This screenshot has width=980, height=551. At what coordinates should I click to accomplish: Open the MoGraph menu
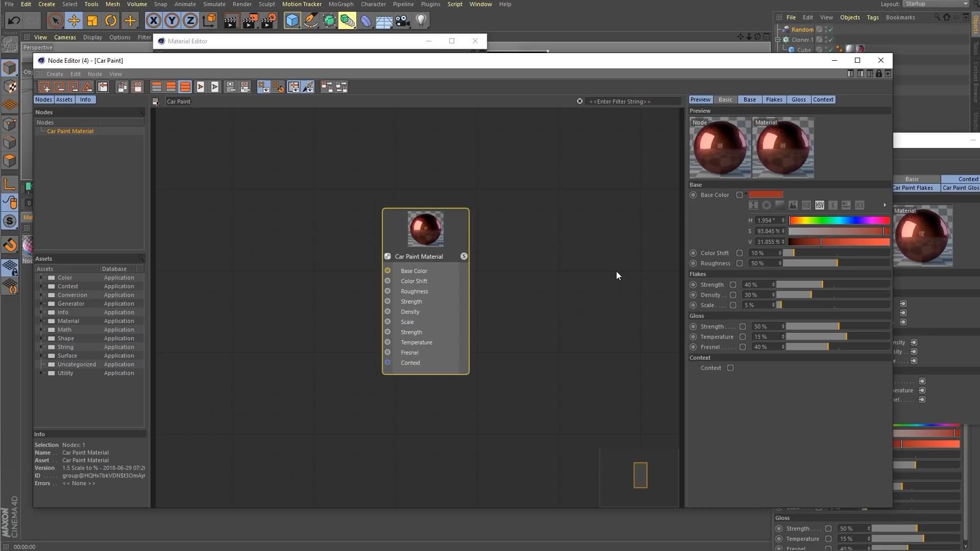click(340, 4)
